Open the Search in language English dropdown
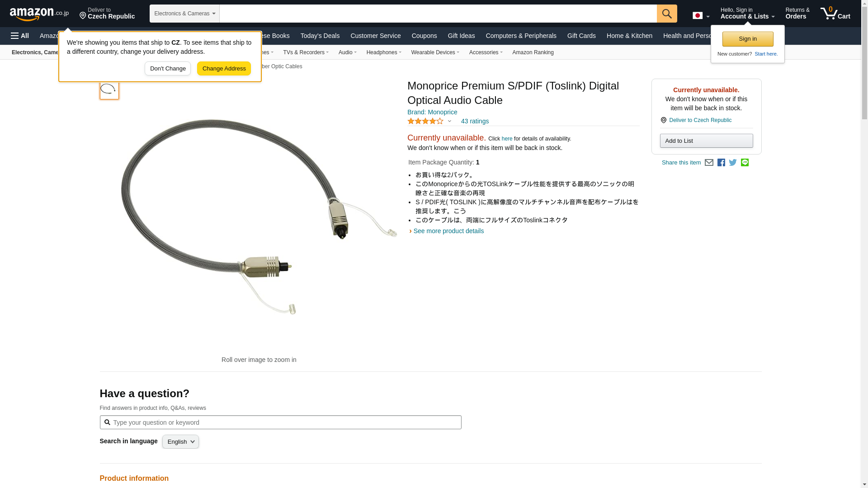868x488 pixels. (x=180, y=442)
